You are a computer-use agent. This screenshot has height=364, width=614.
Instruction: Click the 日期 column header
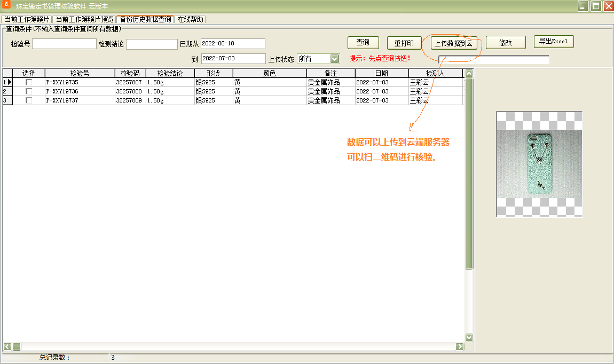[381, 73]
